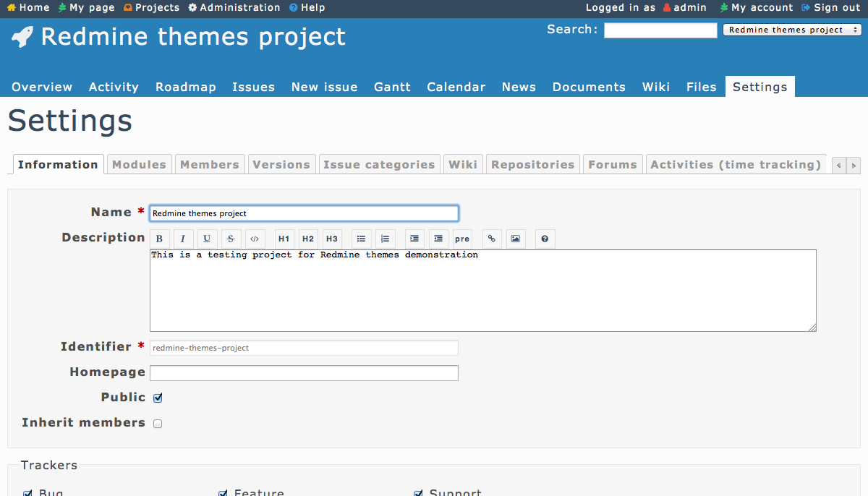This screenshot has width=868, height=496.
Task: Insert a wiki link with the chain icon
Action: coord(492,239)
